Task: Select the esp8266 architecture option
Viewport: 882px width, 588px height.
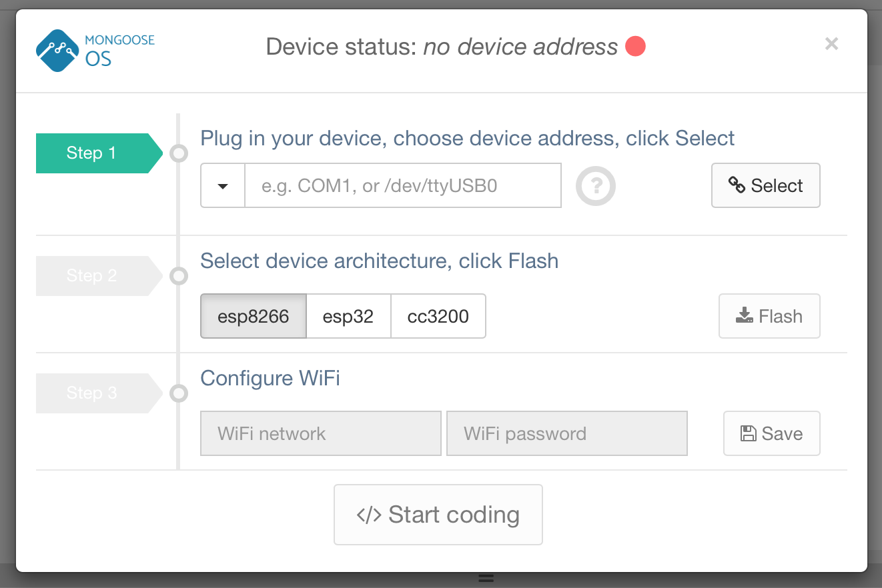Action: [x=254, y=316]
